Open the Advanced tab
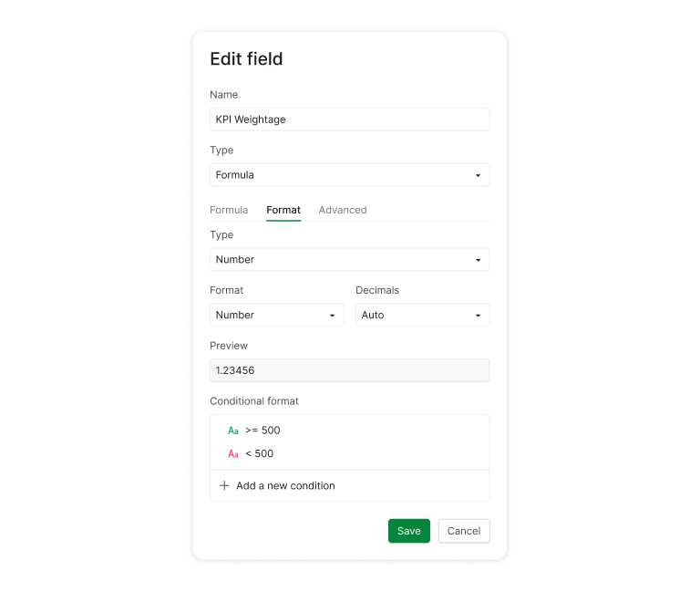This screenshot has width=700, height=602. [x=343, y=210]
